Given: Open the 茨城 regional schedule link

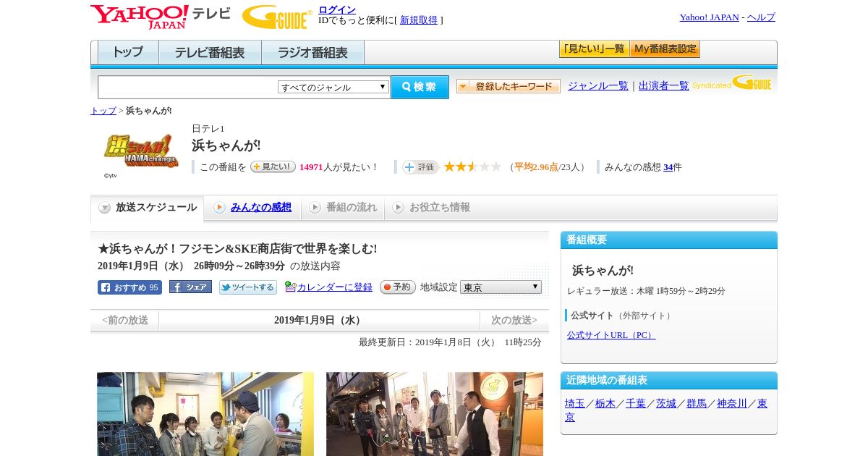Looking at the screenshot, I should [666, 404].
